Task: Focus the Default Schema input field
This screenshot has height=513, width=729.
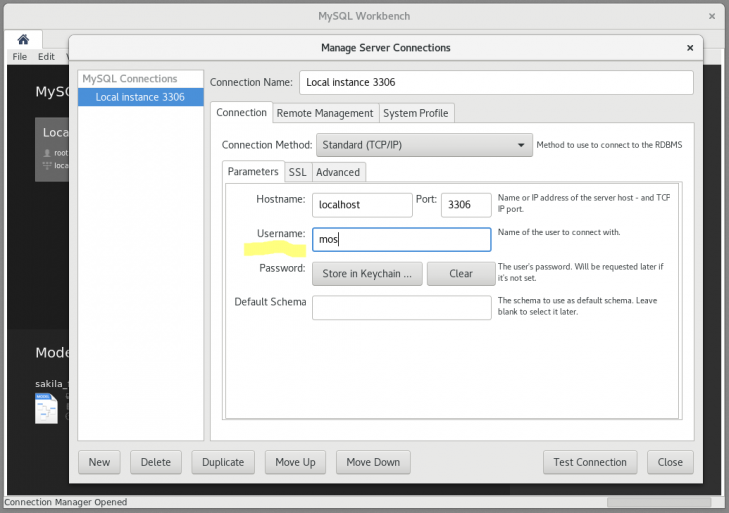Action: [402, 307]
